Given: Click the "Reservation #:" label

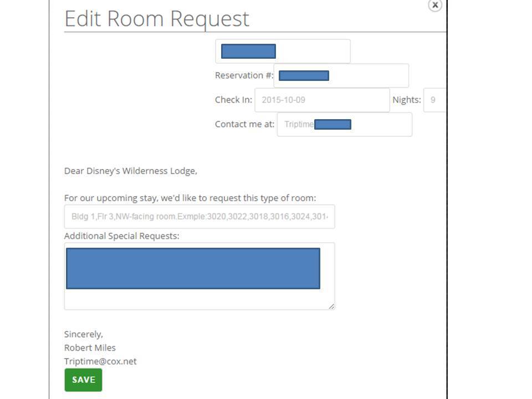Looking at the screenshot, I should 244,75.
